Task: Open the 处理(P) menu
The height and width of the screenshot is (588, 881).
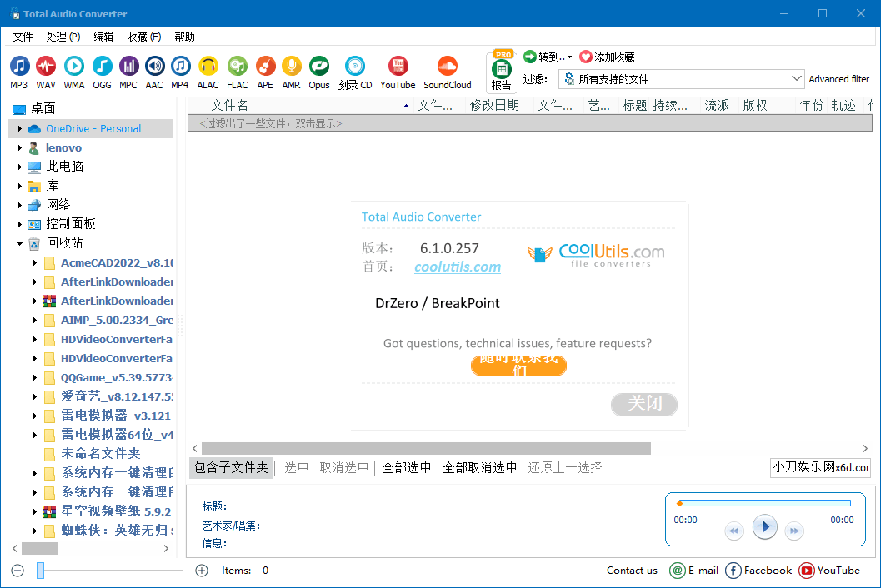Action: (x=62, y=36)
